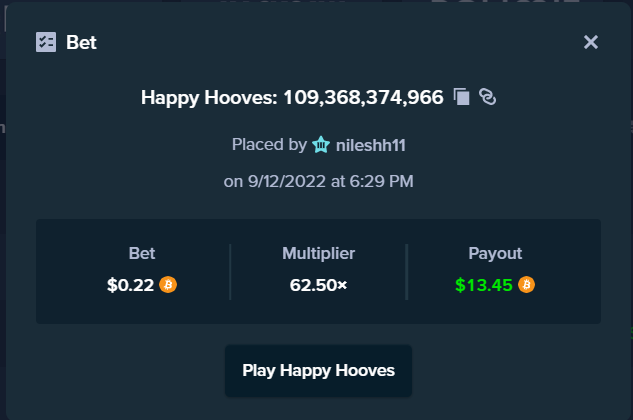Click the Bitcoin icon next to $13.45
The image size is (633, 420).
pyautogui.click(x=526, y=285)
